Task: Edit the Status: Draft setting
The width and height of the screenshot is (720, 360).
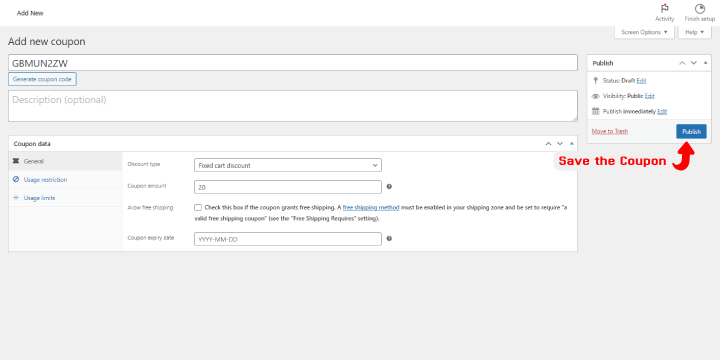Action: click(x=641, y=80)
